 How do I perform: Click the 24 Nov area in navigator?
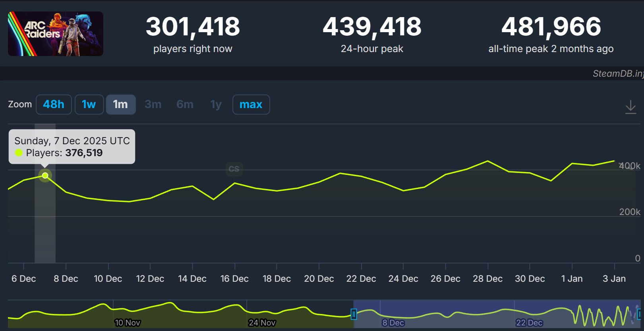tap(262, 322)
